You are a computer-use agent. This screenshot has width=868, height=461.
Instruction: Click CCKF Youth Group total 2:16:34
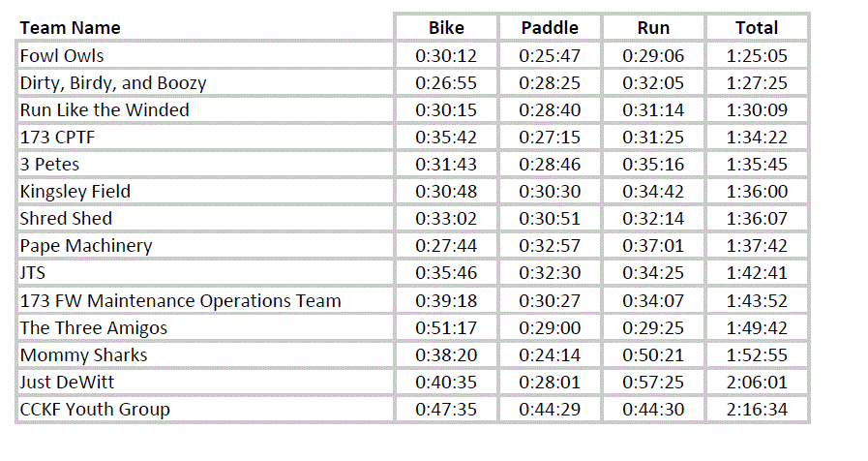pos(757,409)
